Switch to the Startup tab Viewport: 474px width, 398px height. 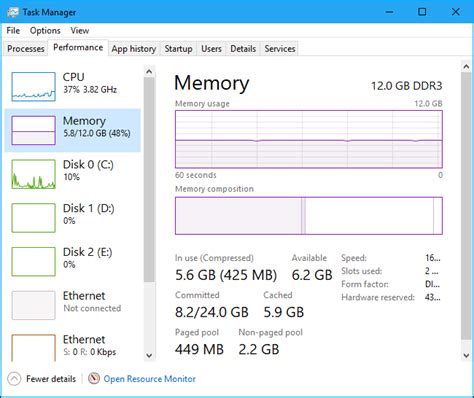tap(178, 49)
